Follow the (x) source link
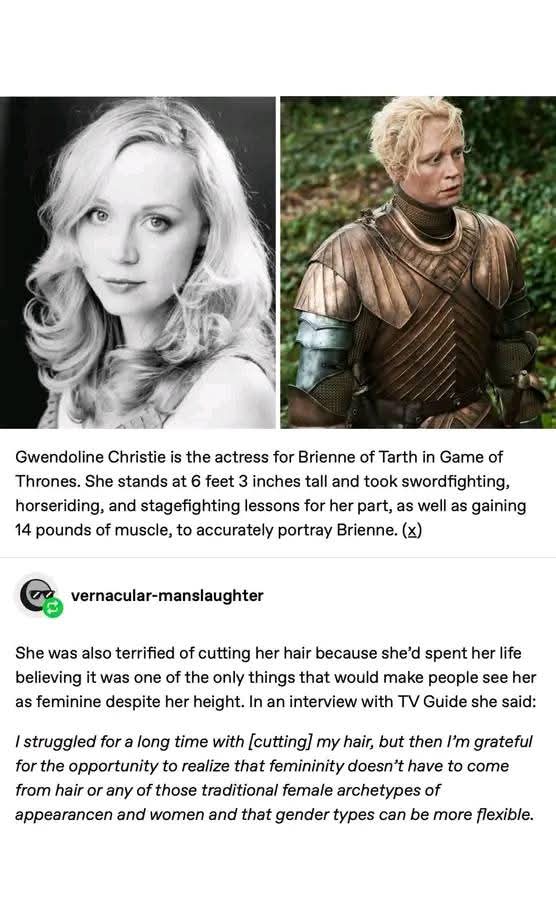This screenshot has height=900, width=556. (412, 530)
